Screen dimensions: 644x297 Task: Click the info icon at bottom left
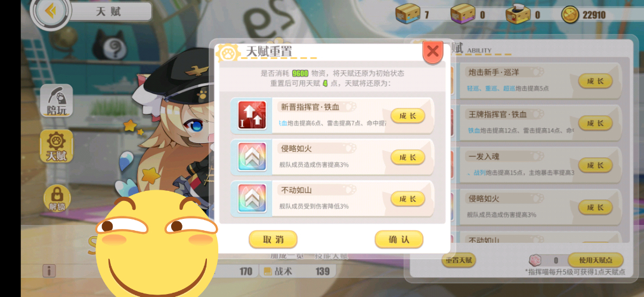coord(49,271)
